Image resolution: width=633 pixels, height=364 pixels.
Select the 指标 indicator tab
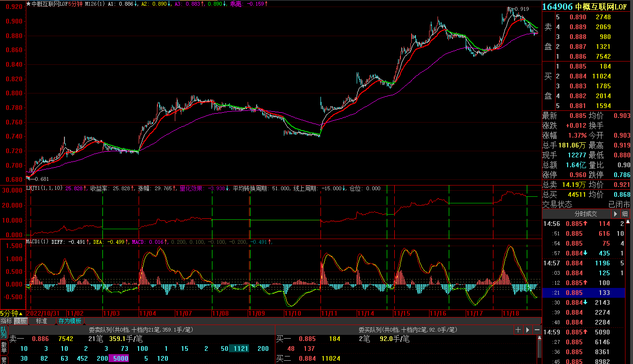pyautogui.click(x=7, y=321)
